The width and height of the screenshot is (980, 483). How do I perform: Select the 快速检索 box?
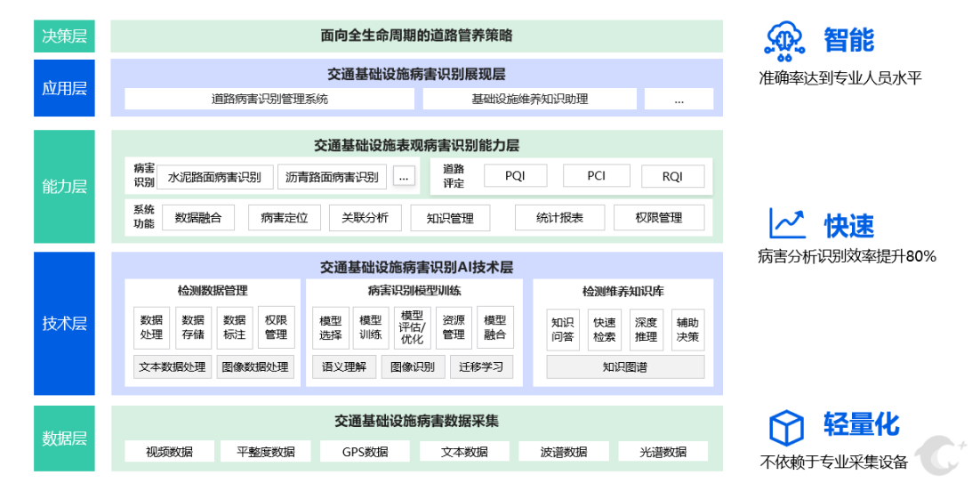coord(605,329)
